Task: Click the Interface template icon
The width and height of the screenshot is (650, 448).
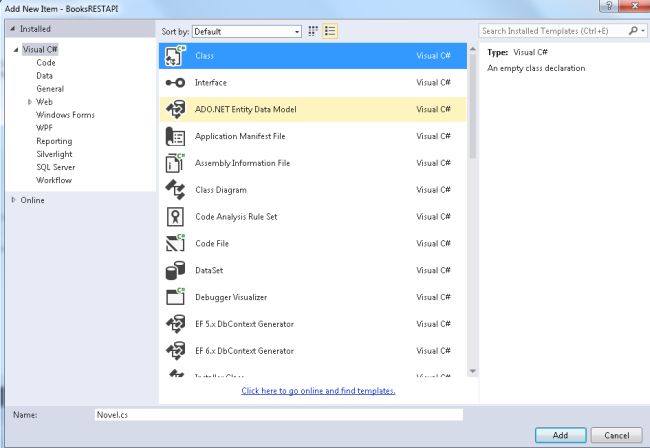Action: pos(175,83)
